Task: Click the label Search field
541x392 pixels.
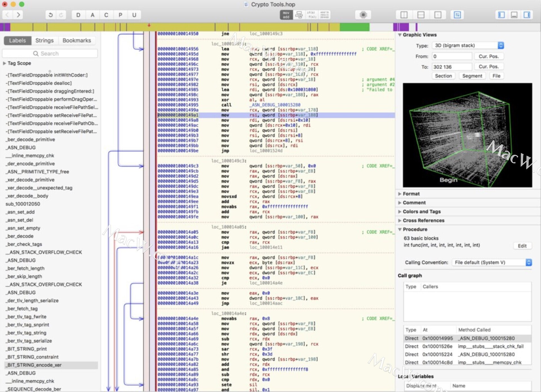Action: pyautogui.click(x=50, y=54)
